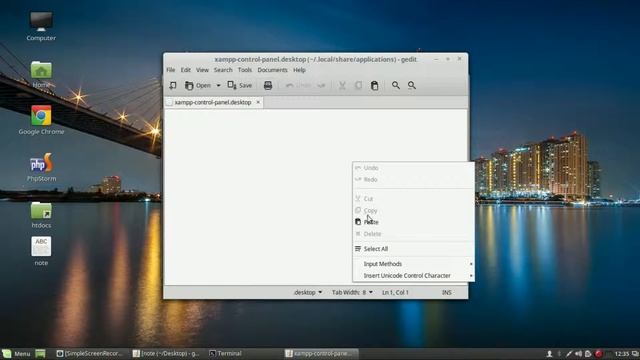640x360 pixels.
Task: Open the .desktop language dropdown in status bar
Action: 308,292
